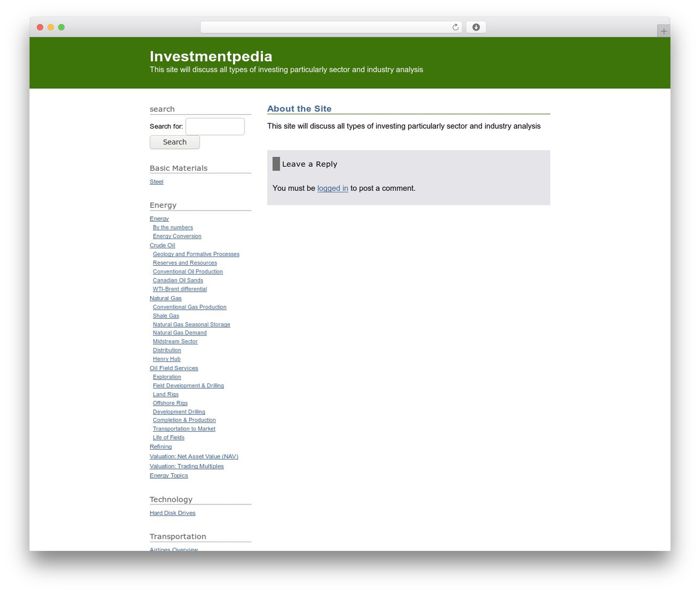Click the browser address bar
The height and width of the screenshot is (593, 700).
pyautogui.click(x=331, y=27)
